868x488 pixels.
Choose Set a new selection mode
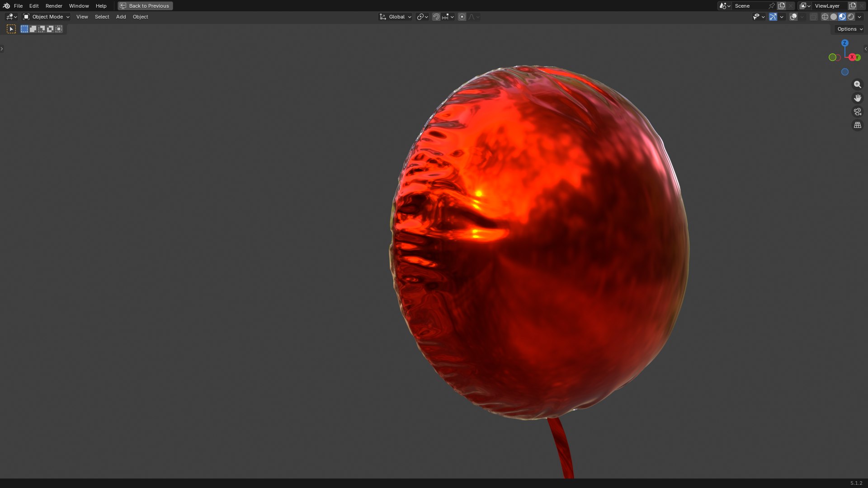(x=24, y=29)
